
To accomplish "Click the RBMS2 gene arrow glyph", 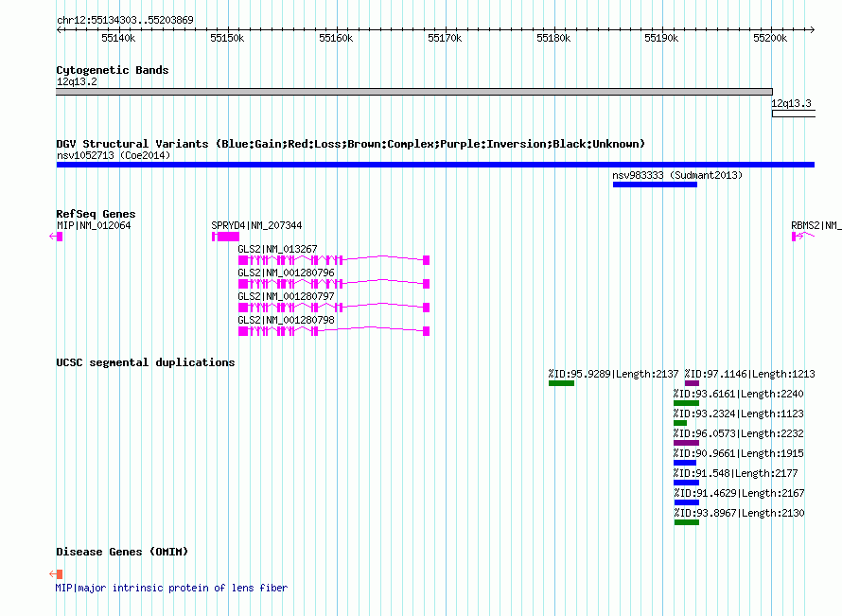I will pyautogui.click(x=803, y=237).
